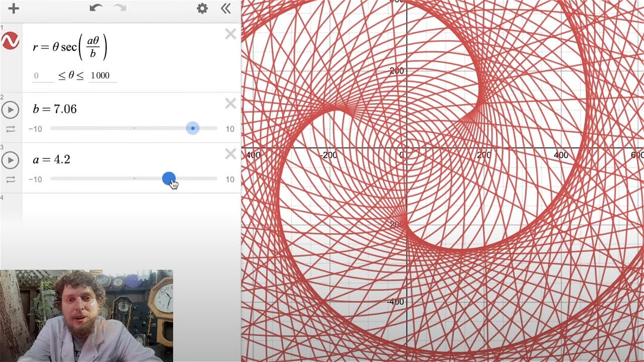Change loop mode for slider a
Image resolution: width=644 pixels, height=362 pixels.
(11, 179)
